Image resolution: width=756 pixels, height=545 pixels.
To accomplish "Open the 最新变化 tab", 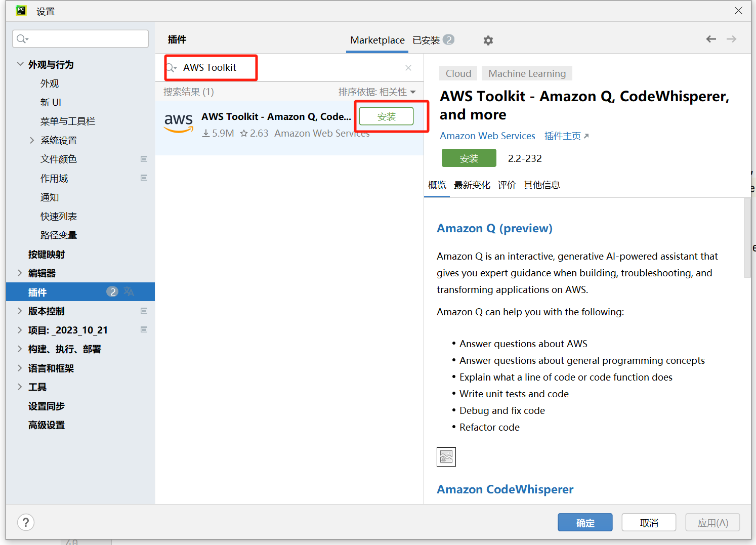I will [x=472, y=185].
